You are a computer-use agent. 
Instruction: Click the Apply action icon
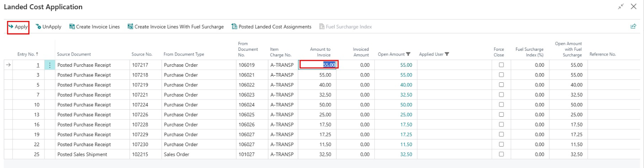(11, 27)
